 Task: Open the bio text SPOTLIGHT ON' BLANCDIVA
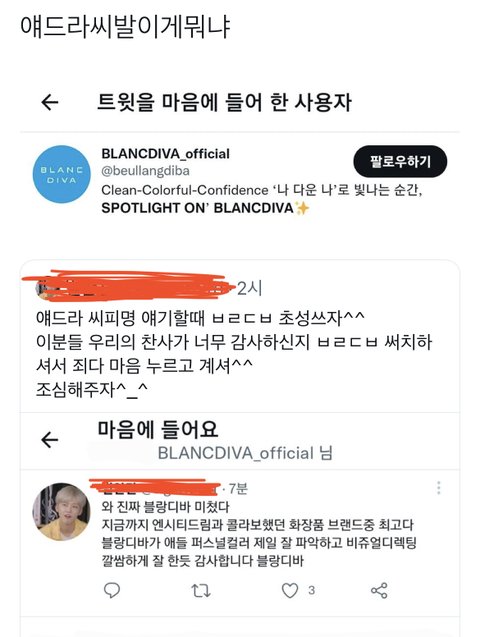205,208
